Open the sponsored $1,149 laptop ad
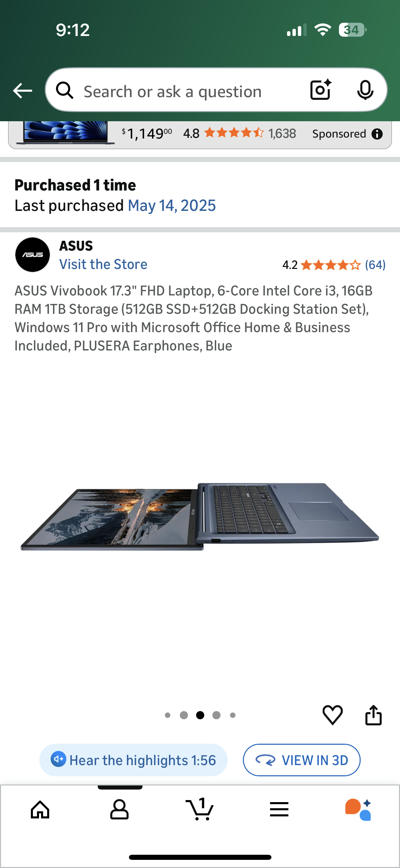Image resolution: width=400 pixels, height=868 pixels. pyautogui.click(x=200, y=134)
